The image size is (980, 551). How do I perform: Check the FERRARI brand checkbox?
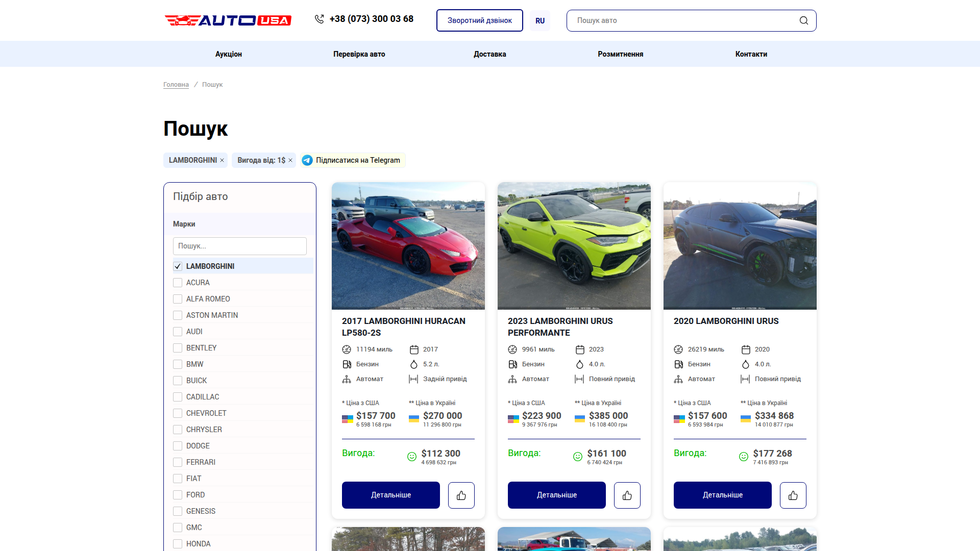click(178, 462)
